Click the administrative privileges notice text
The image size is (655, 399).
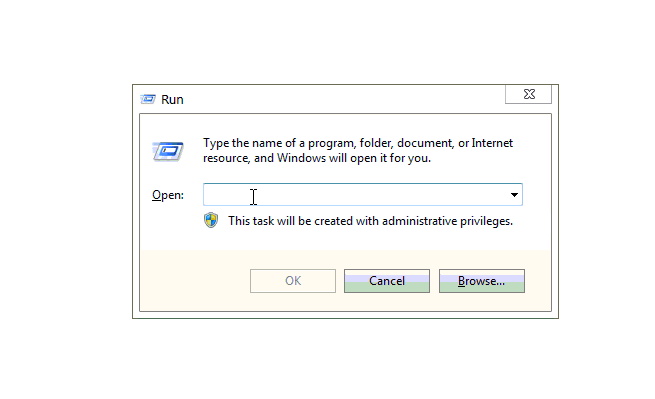(x=371, y=221)
